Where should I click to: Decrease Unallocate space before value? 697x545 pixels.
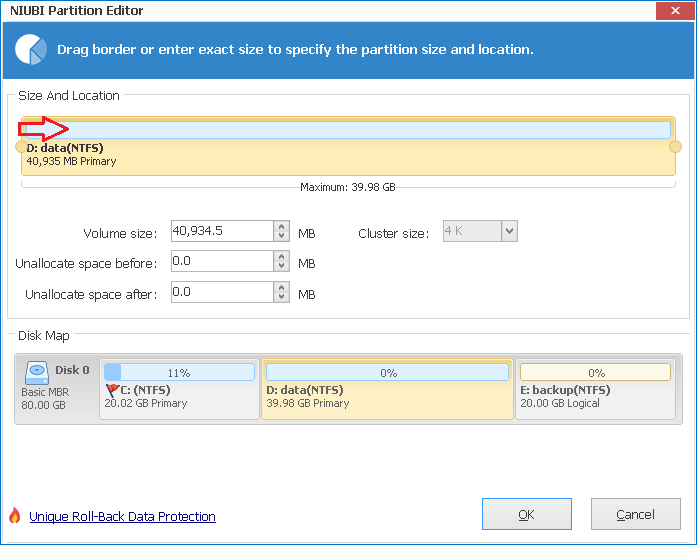click(x=281, y=266)
